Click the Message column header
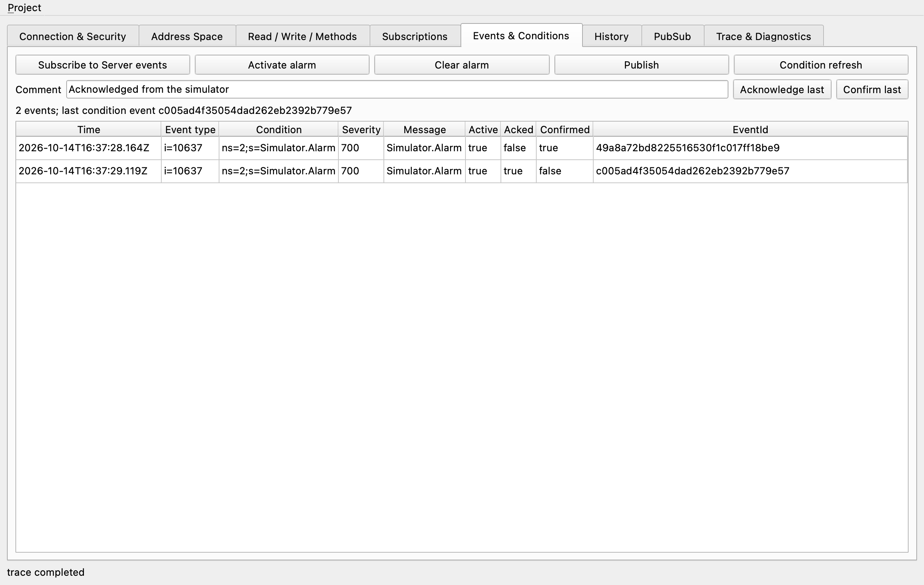Viewport: 924px width, 585px height. tap(425, 129)
